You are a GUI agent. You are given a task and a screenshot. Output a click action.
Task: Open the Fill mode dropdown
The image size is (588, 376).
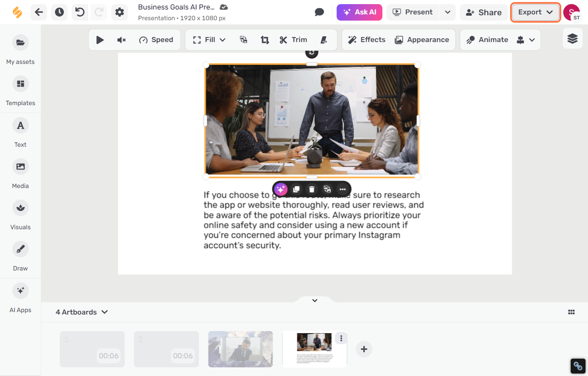209,40
